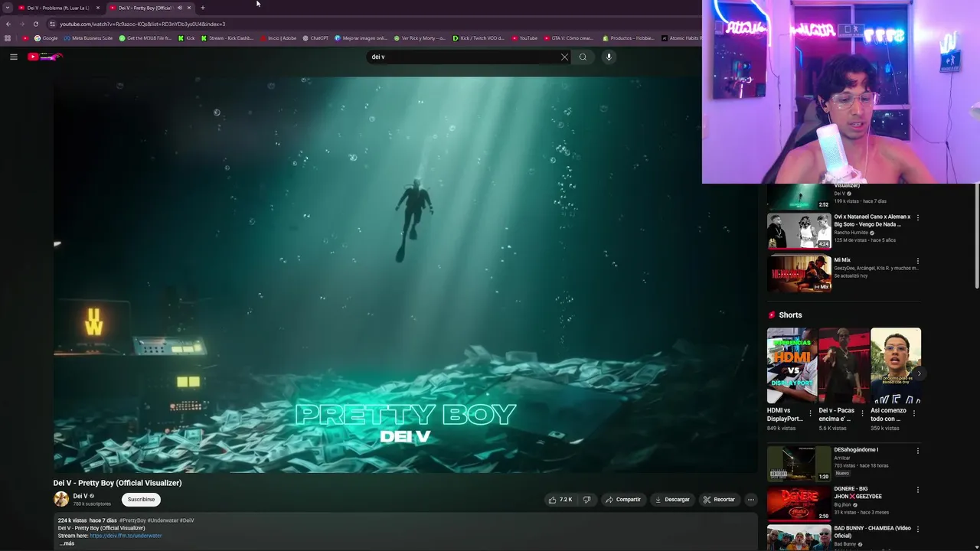This screenshot has width=980, height=551.
Task: Open the deiv.ffm.to/underwater stream link
Action: click(126, 536)
